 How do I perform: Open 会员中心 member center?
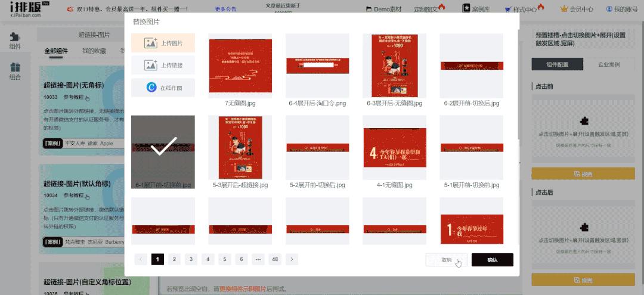(577, 9)
